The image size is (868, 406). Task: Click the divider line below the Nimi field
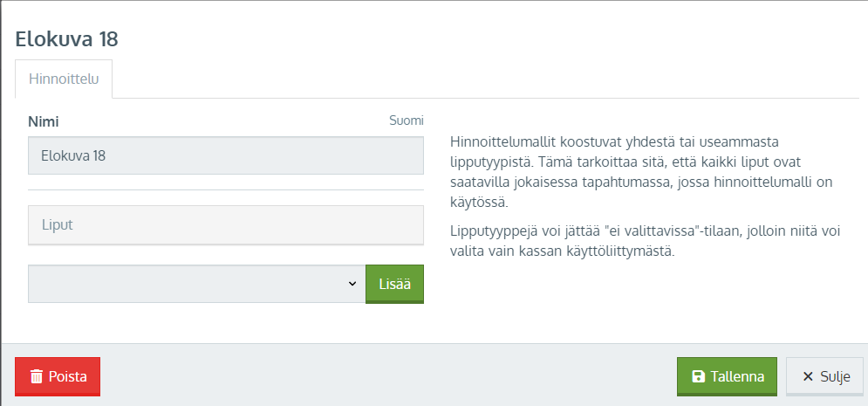(x=225, y=189)
